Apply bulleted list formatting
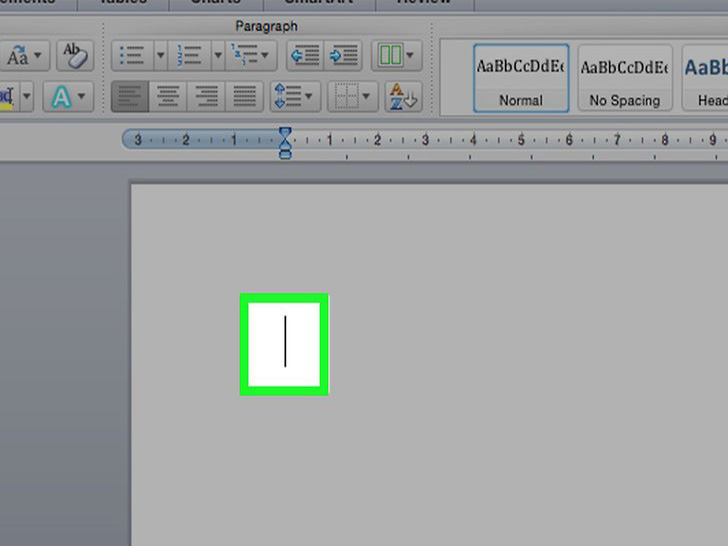728x546 pixels. click(132, 56)
